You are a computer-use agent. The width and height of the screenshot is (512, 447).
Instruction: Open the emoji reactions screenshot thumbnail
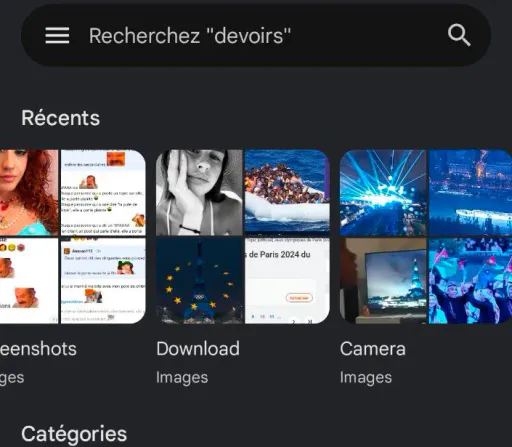click(29, 281)
